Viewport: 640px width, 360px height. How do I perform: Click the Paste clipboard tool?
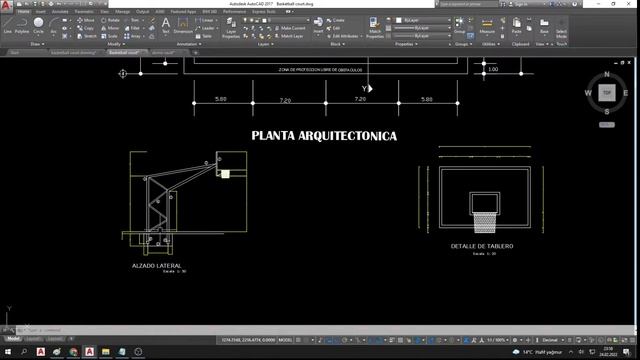click(x=516, y=25)
